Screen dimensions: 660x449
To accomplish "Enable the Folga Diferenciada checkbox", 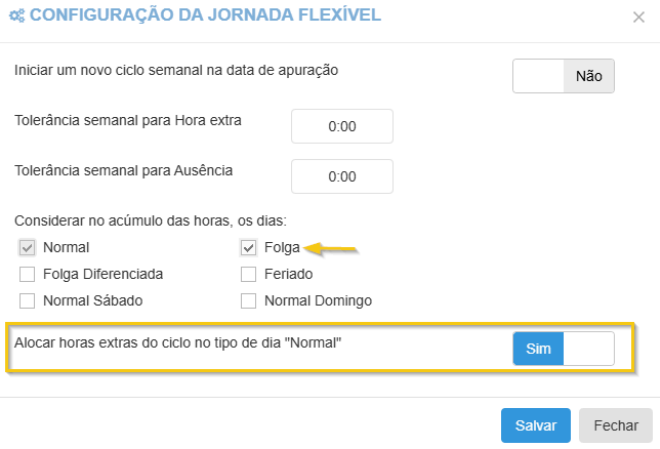I will 27,273.
